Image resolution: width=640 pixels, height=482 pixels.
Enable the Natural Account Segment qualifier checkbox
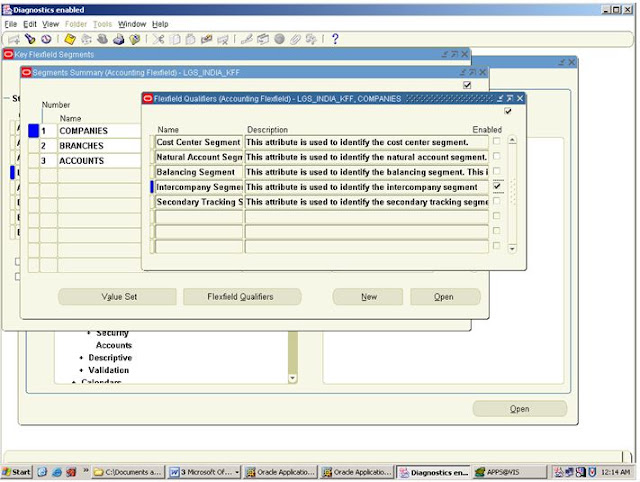(497, 156)
